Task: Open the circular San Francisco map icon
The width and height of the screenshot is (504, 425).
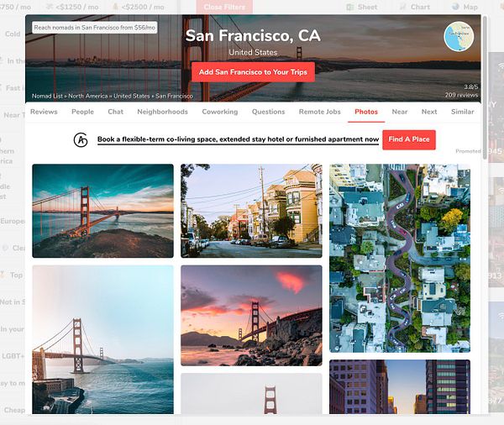Action: pos(459,36)
